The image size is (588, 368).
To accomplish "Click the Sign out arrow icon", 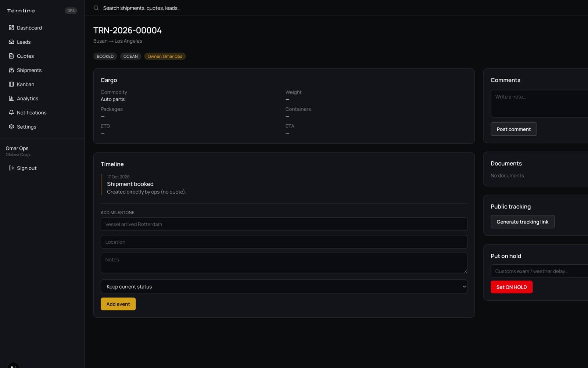I will (x=11, y=168).
